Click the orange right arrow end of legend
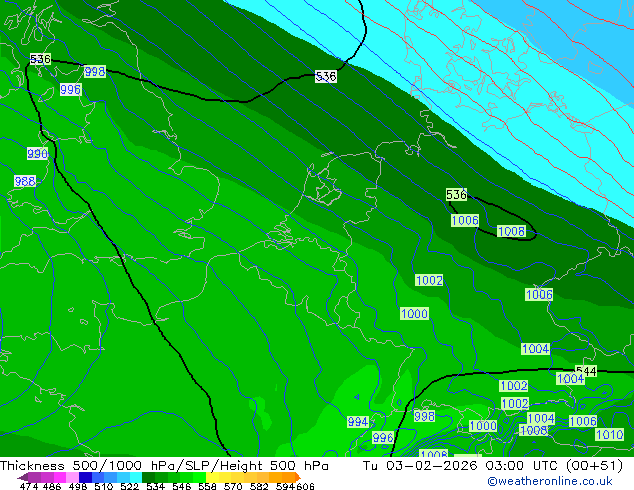The width and height of the screenshot is (634, 490). (x=298, y=477)
